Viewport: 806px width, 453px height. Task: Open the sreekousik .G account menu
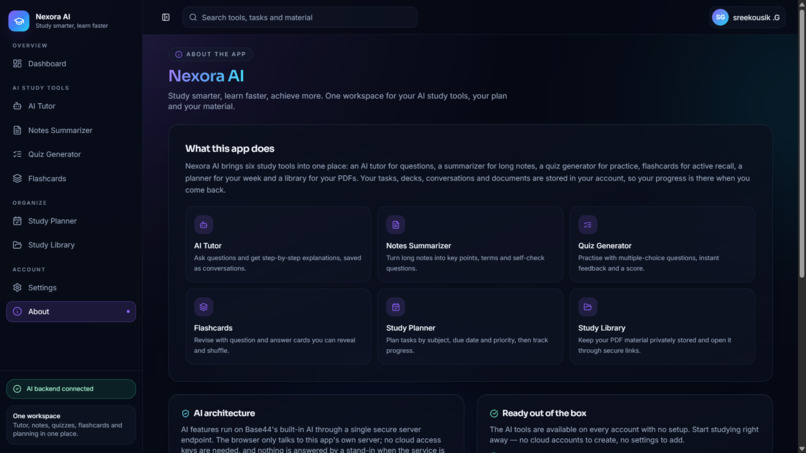(x=747, y=17)
